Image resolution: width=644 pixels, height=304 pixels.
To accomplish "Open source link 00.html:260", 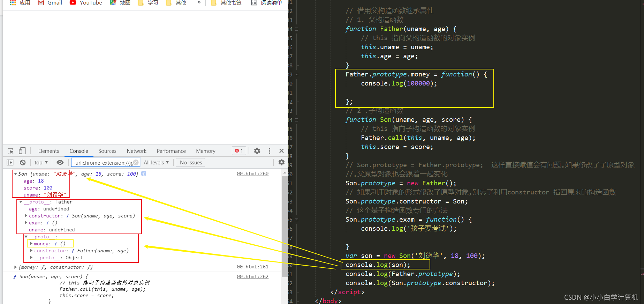I will click(x=252, y=173).
